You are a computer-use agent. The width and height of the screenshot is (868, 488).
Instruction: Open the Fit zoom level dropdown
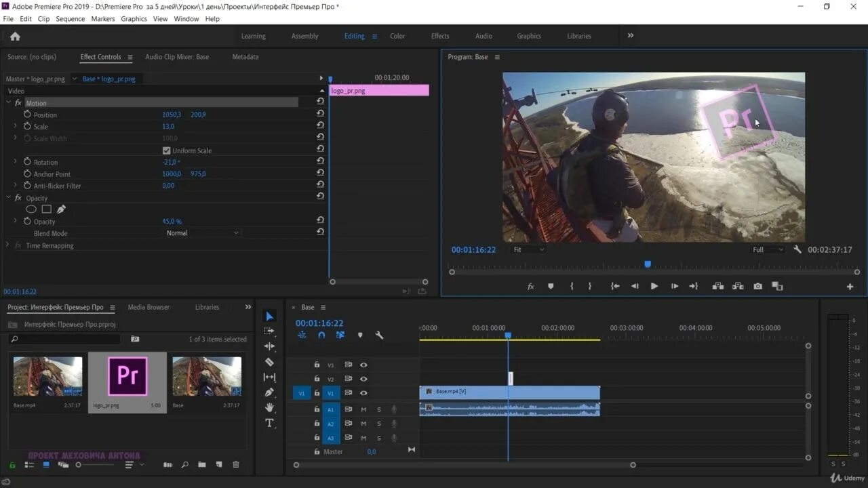pyautogui.click(x=528, y=249)
